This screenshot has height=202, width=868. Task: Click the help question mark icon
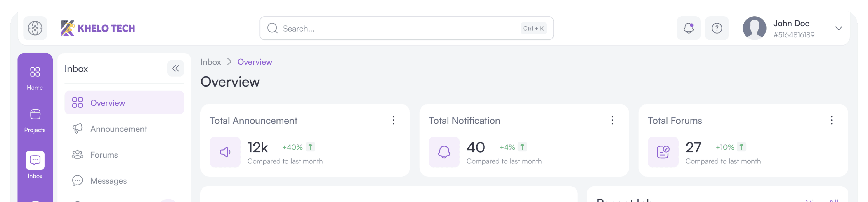717,28
